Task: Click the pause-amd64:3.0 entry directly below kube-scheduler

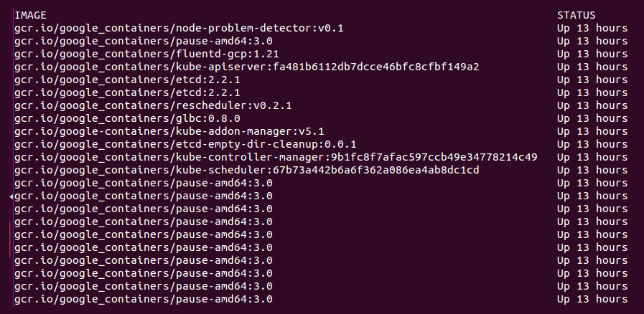Action: [144, 184]
